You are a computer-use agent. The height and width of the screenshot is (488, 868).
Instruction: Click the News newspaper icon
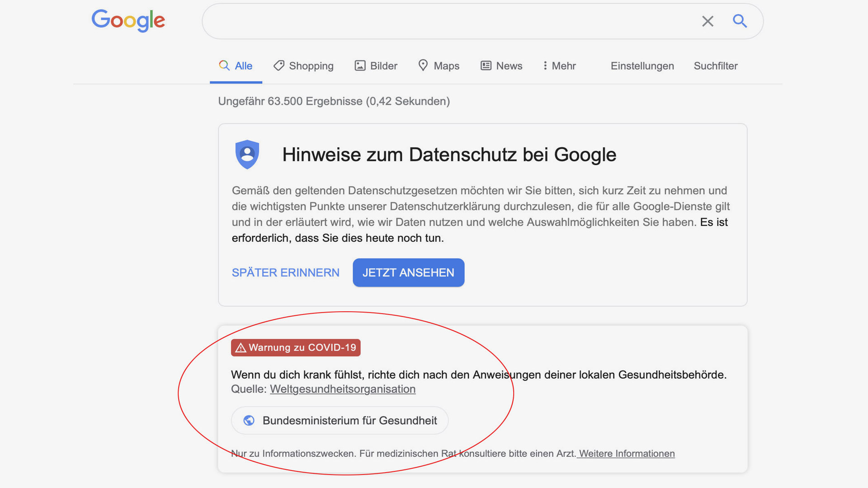pyautogui.click(x=486, y=66)
